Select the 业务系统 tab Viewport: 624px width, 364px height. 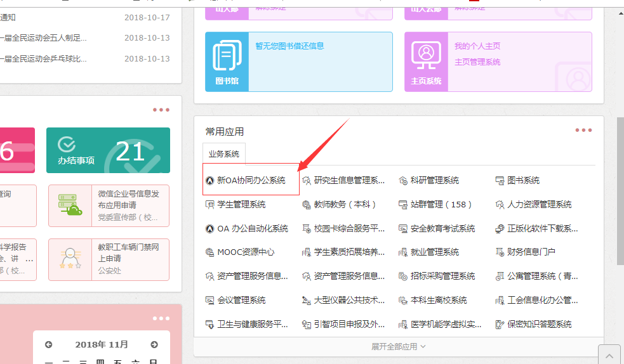[224, 153]
